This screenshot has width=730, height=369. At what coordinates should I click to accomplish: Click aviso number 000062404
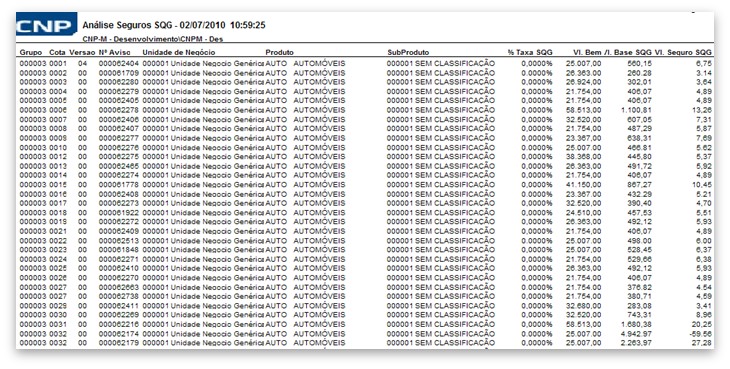[x=119, y=63]
